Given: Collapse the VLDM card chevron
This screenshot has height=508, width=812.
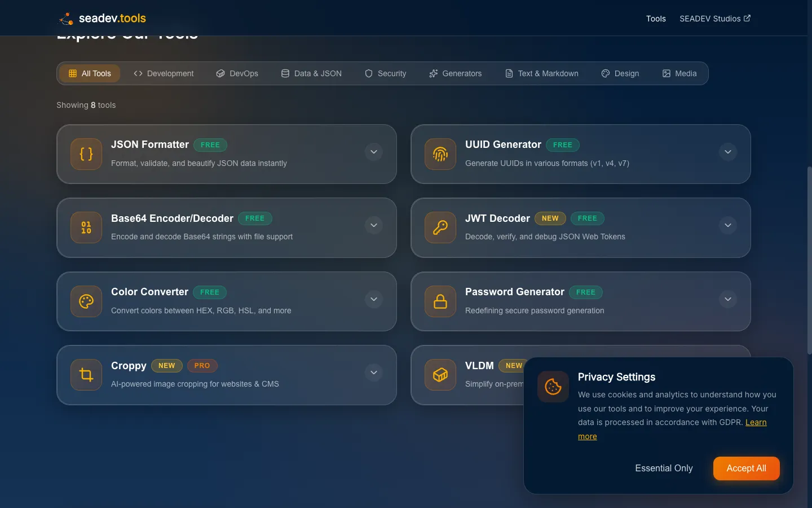Looking at the screenshot, I should tap(728, 373).
